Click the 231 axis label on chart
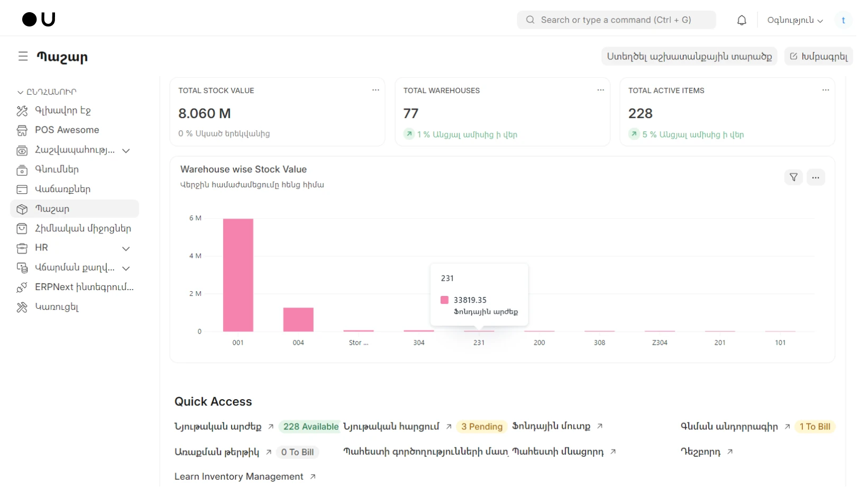 479,343
